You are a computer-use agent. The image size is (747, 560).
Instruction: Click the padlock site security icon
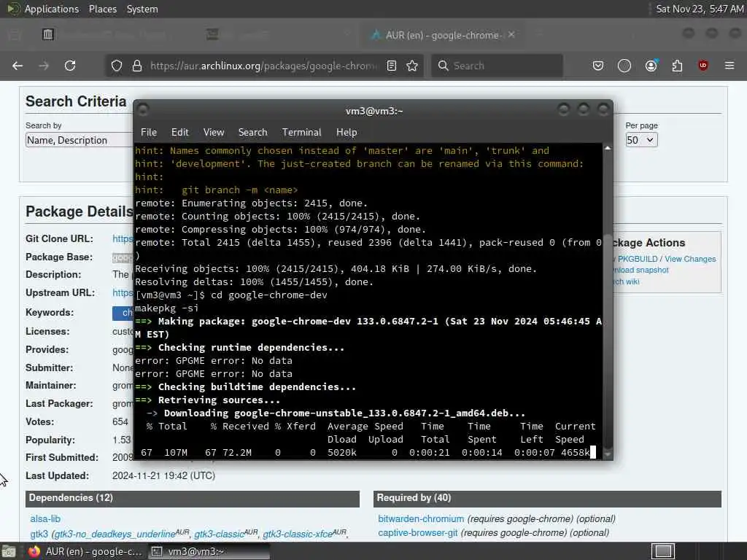click(x=136, y=66)
